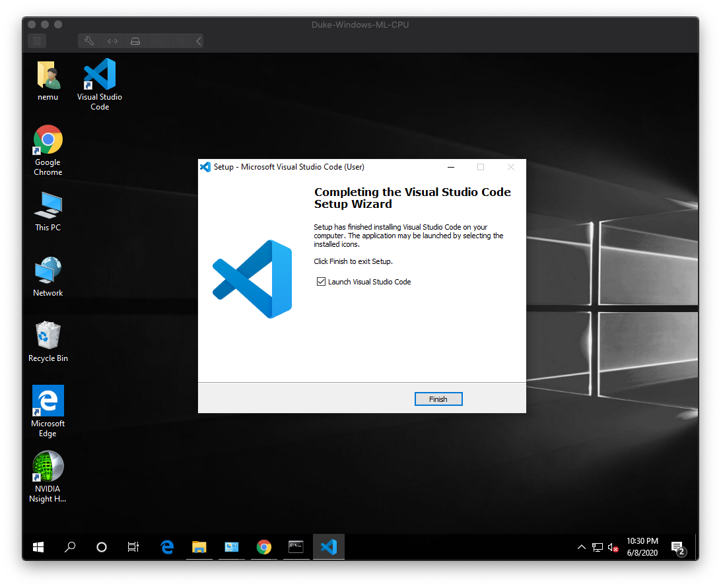721x588 pixels.
Task: Open the network status tray icon
Action: point(598,547)
